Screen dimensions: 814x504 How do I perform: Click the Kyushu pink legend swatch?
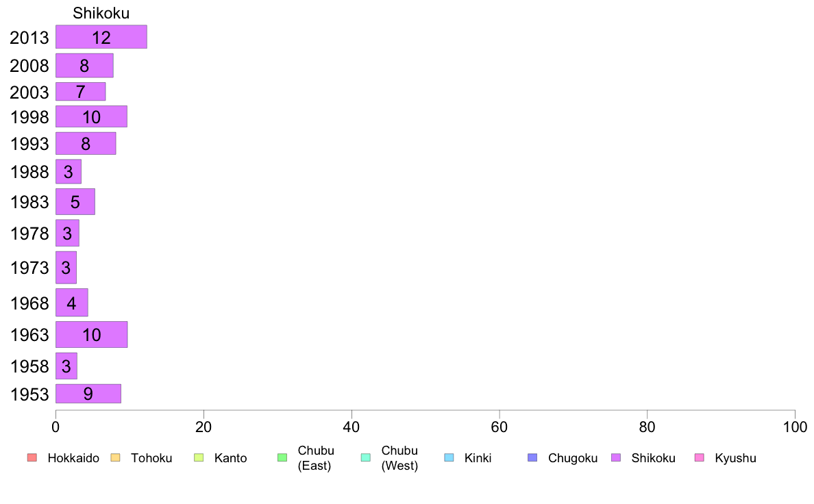click(x=700, y=457)
